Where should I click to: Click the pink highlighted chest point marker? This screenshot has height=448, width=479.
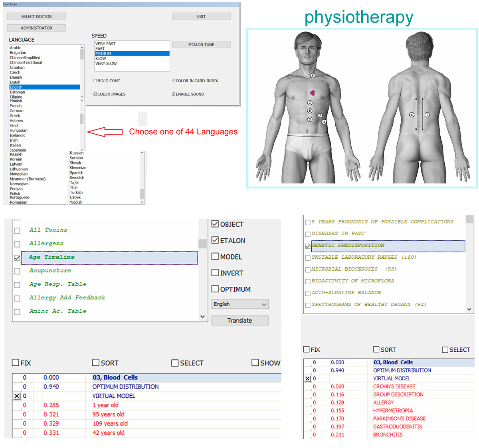313,93
